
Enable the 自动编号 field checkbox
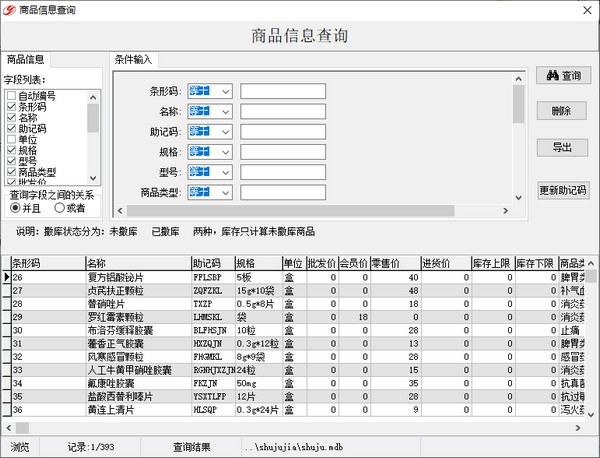pos(11,96)
